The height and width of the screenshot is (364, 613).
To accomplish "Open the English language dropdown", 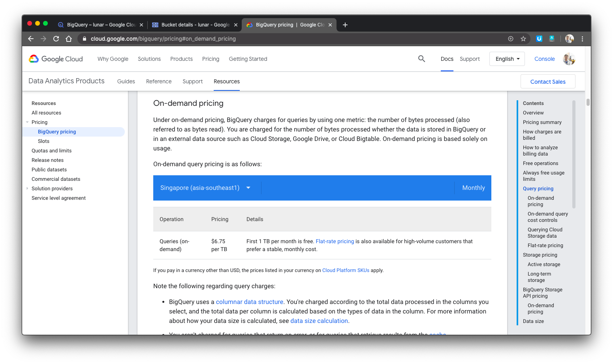I will point(507,58).
